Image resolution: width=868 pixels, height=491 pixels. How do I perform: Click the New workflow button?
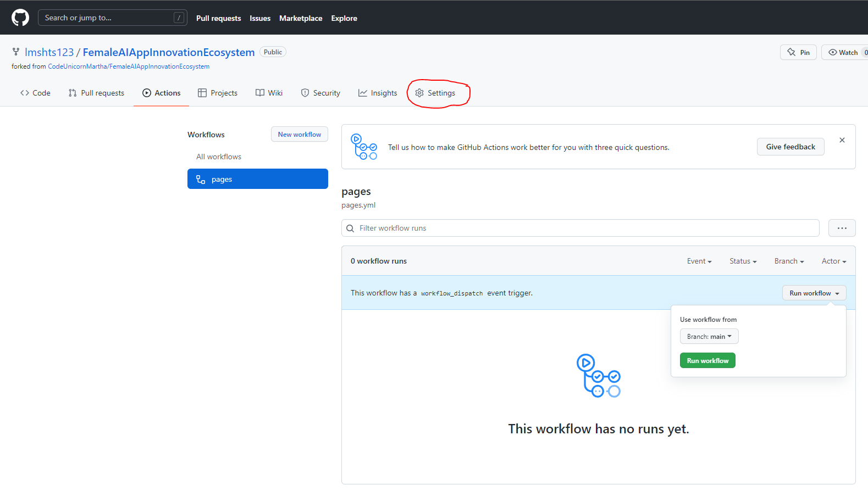[299, 135]
